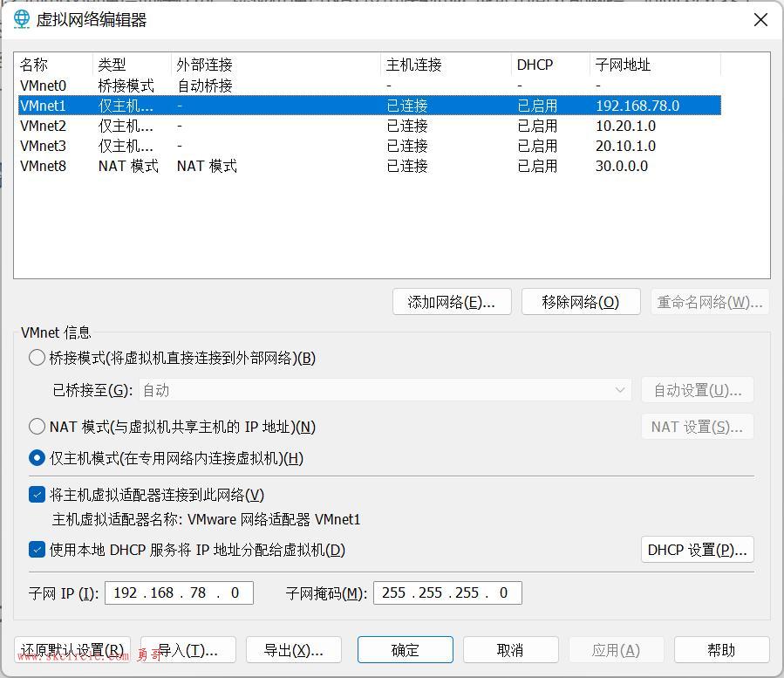The image size is (784, 678).
Task: Click 重命名网络(W)... button
Action: pyautogui.click(x=710, y=302)
